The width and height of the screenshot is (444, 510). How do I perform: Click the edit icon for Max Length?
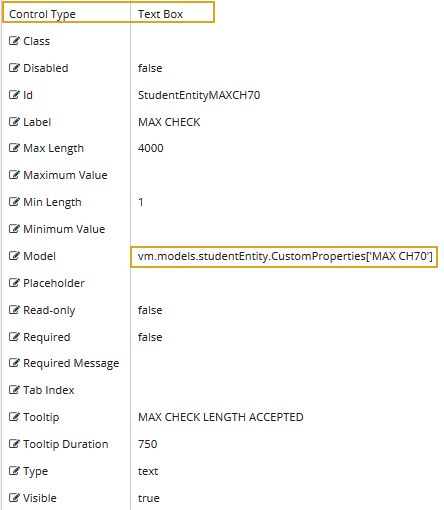pyautogui.click(x=14, y=148)
